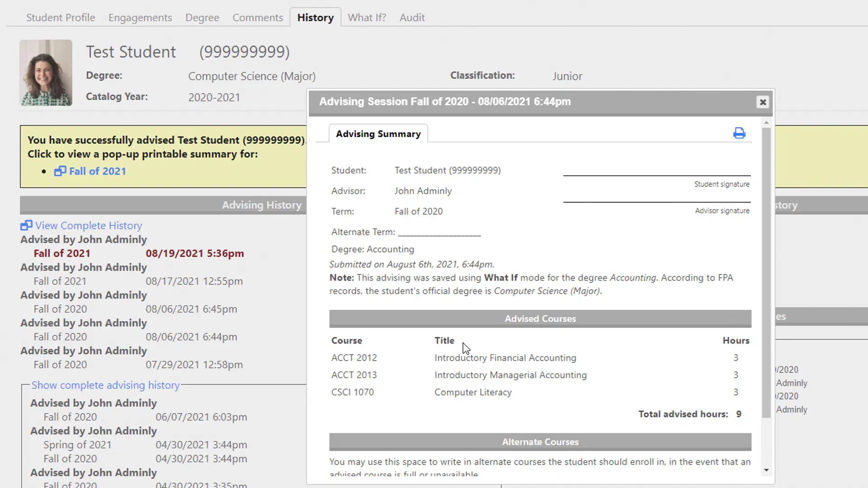The height and width of the screenshot is (488, 868).
Task: Click the Junior classification value
Action: (x=567, y=76)
